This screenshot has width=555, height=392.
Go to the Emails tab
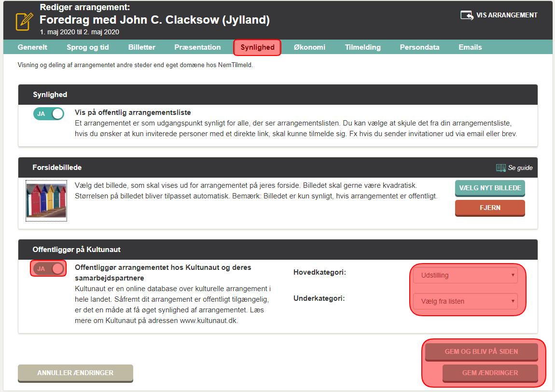470,47
